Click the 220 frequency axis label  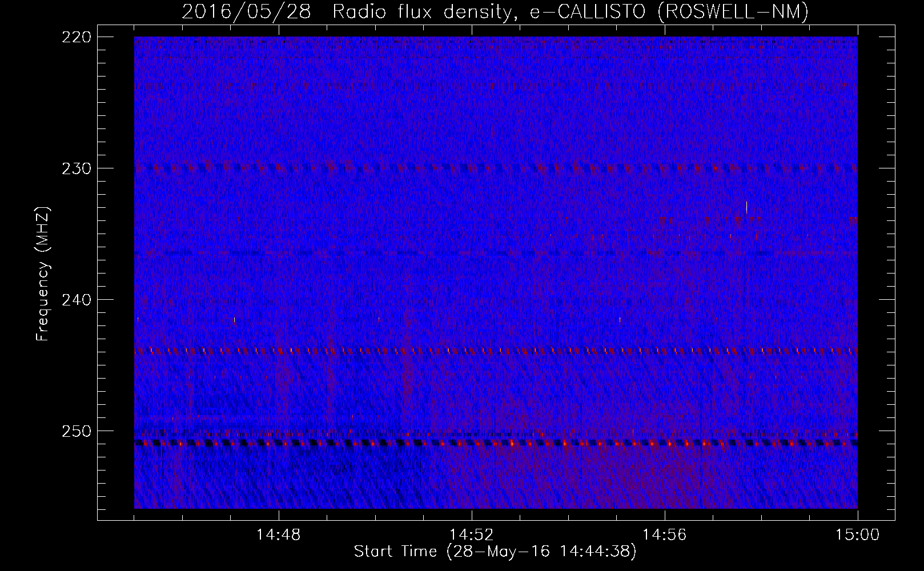(x=75, y=37)
